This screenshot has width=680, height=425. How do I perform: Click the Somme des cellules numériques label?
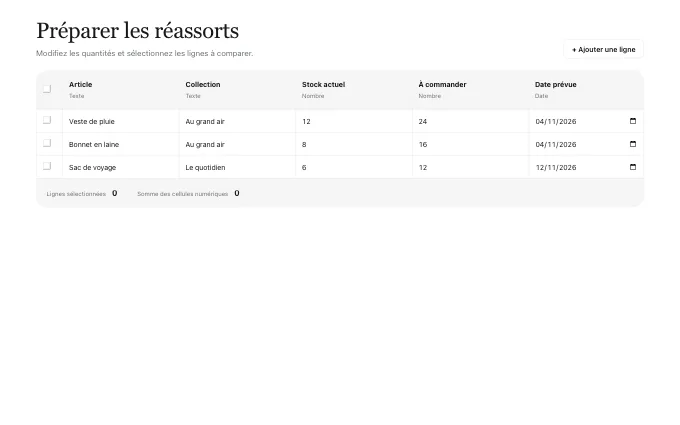point(183,194)
